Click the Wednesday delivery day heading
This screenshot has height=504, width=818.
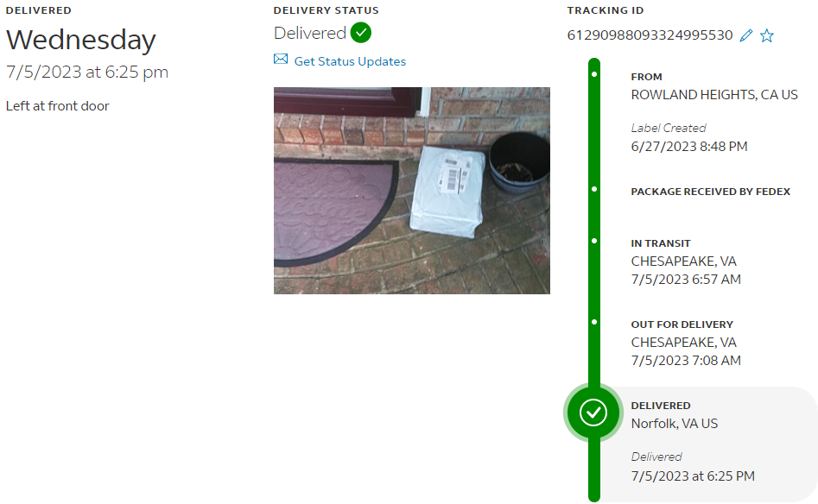(81, 41)
